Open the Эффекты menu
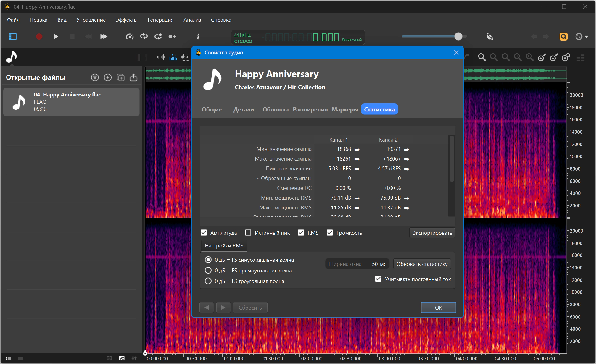The image size is (596, 364). (x=126, y=20)
